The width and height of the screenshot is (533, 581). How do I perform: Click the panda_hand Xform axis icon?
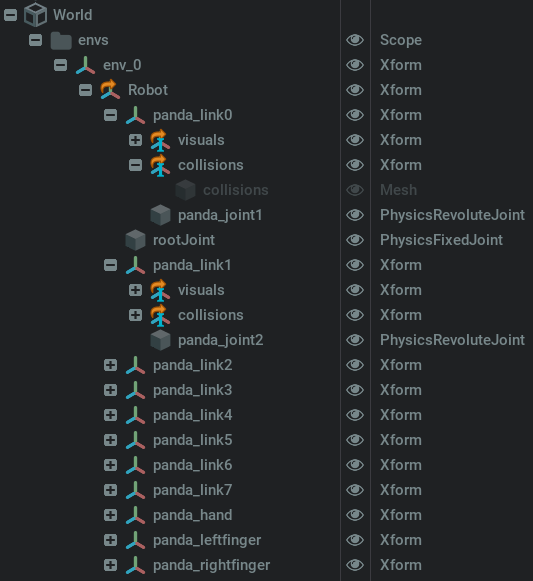[x=135, y=515]
